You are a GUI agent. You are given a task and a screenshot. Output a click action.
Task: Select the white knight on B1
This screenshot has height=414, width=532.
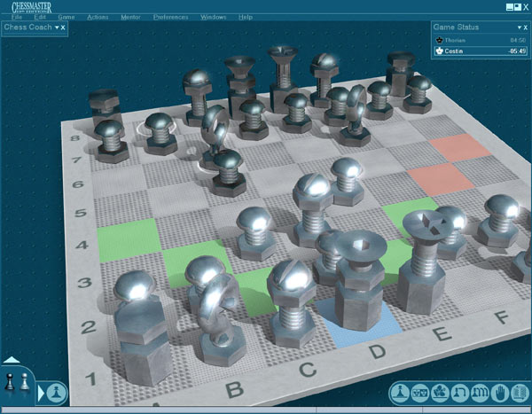tap(221, 321)
